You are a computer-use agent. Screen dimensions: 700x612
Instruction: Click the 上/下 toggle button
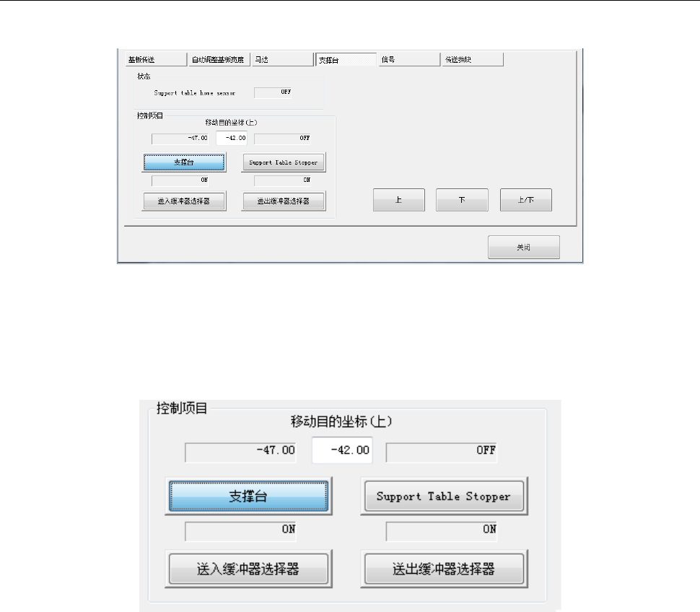point(526,199)
